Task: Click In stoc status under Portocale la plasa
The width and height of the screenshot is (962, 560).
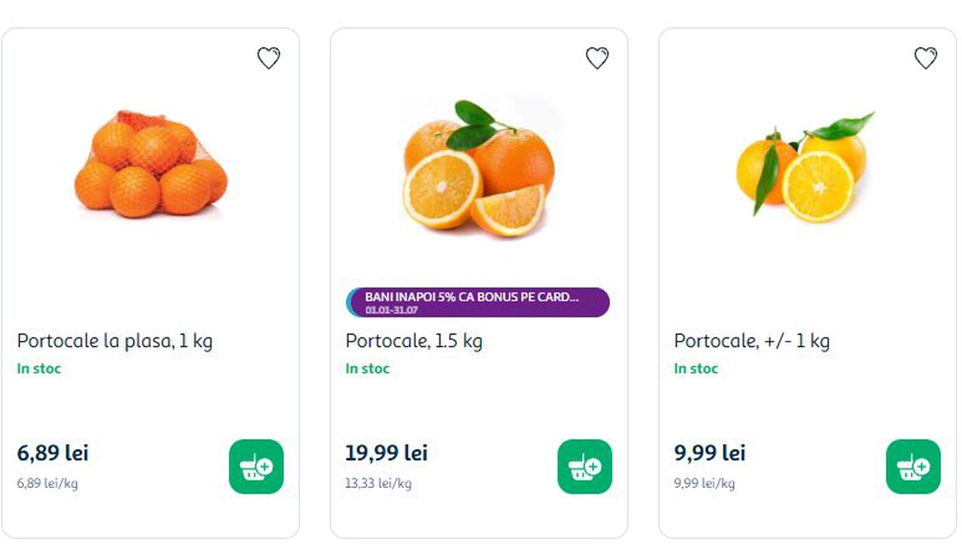Action: pyautogui.click(x=39, y=369)
